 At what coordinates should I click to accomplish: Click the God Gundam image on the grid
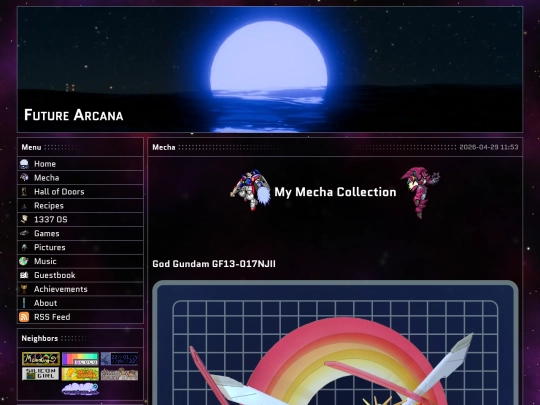click(x=335, y=343)
